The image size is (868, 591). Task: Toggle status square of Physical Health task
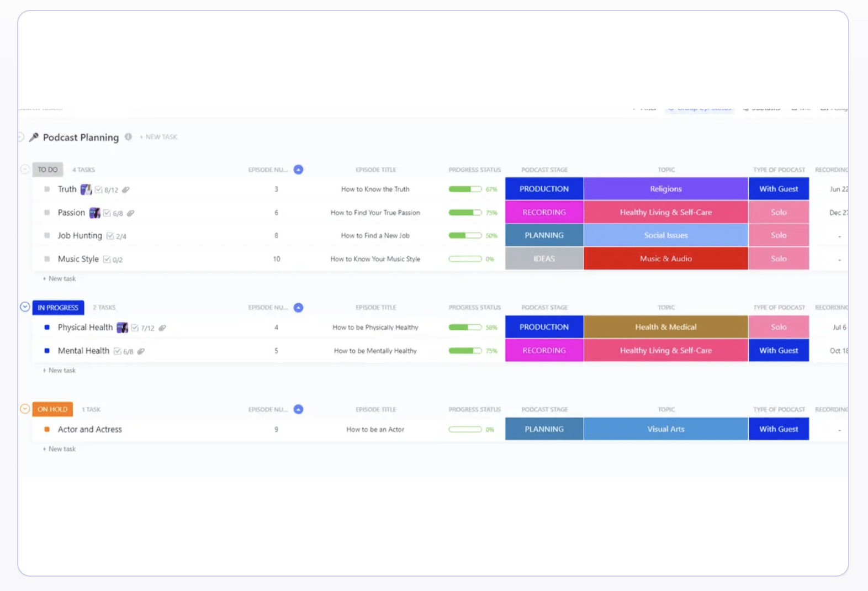tap(47, 328)
